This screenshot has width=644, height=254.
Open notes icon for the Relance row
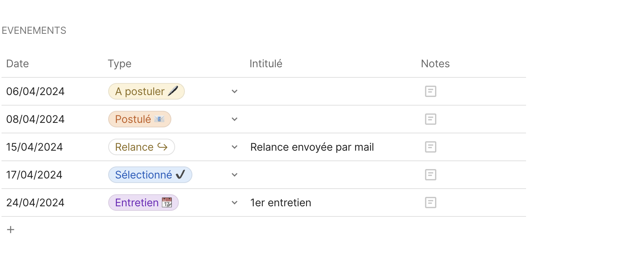430,147
